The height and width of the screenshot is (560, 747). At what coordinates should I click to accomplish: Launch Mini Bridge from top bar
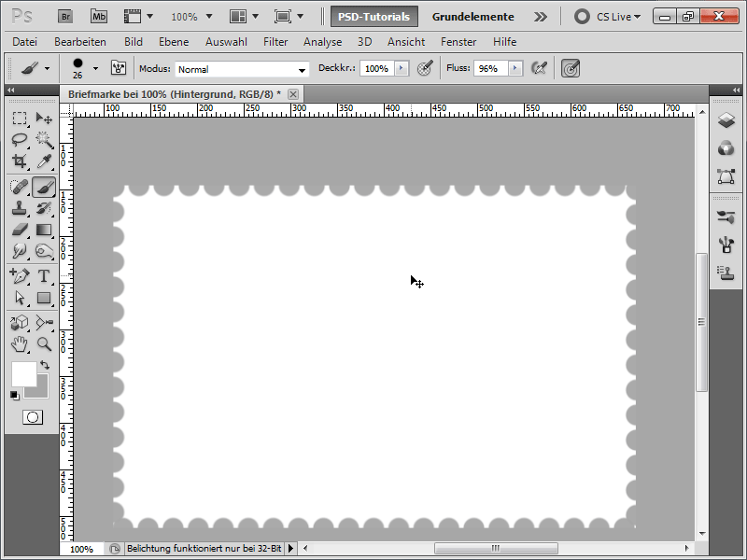click(99, 17)
